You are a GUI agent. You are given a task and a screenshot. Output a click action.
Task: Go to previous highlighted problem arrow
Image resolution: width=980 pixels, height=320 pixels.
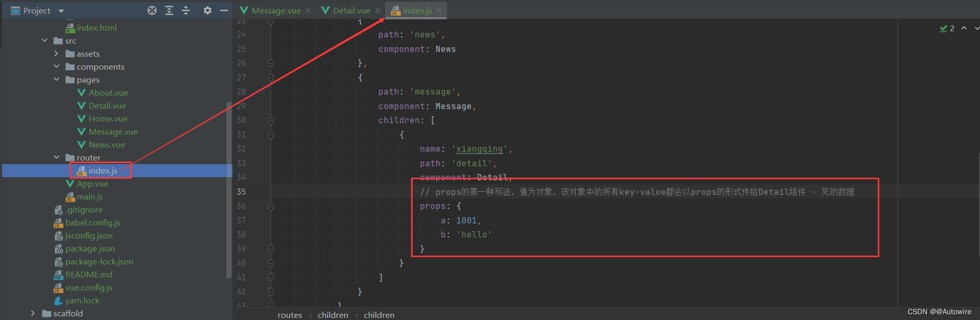(964, 28)
